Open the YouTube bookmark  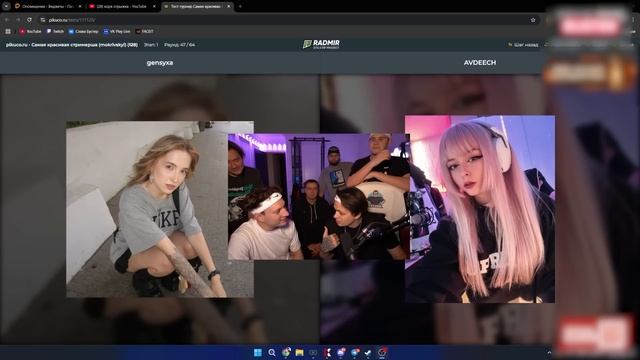31,31
